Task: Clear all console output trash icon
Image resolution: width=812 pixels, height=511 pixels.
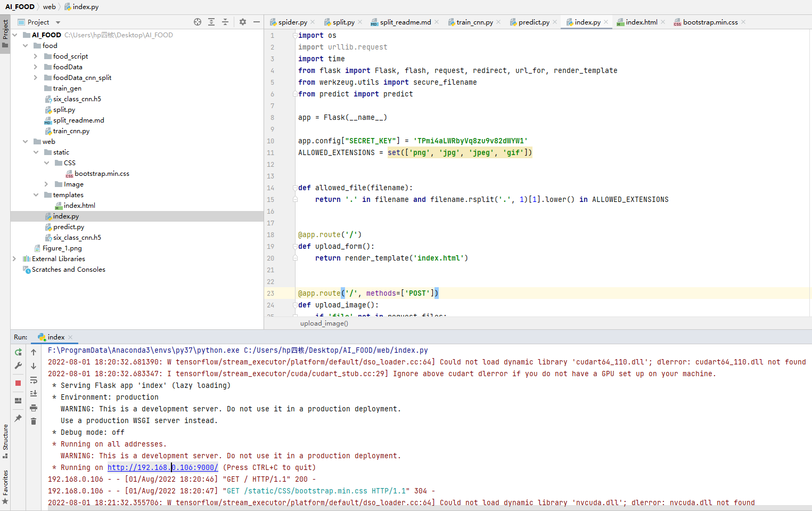Action: click(34, 421)
